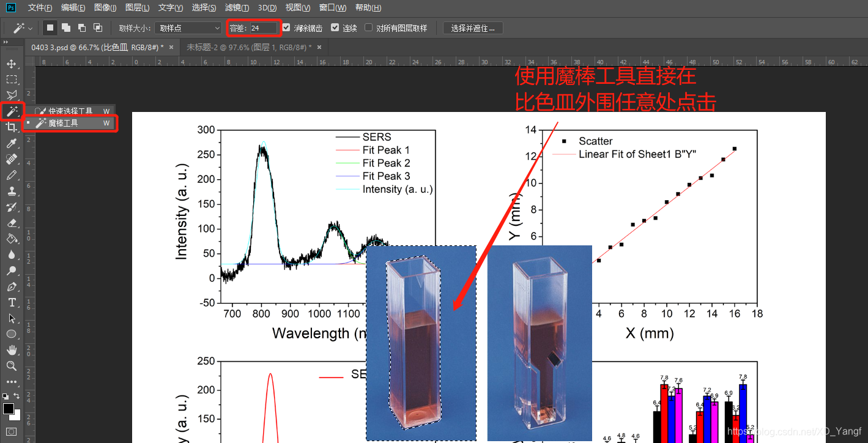Select the Healing Brush tool
The width and height of the screenshot is (868, 443).
(x=11, y=159)
